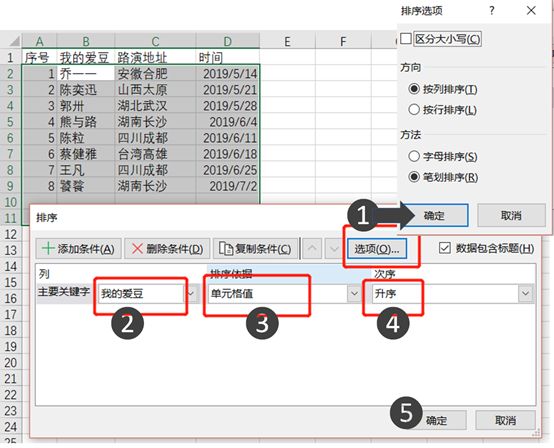Select column B header
Screen dimensions: 554x448
point(86,41)
